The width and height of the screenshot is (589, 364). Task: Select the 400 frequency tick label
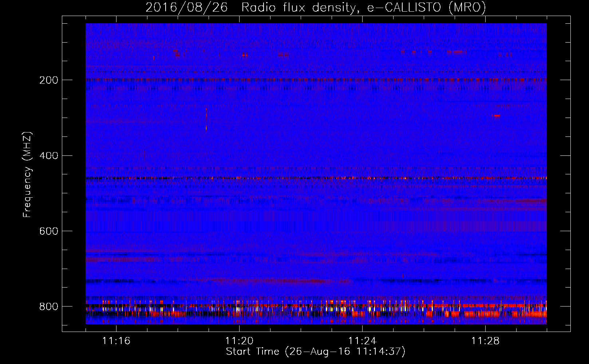(x=48, y=156)
